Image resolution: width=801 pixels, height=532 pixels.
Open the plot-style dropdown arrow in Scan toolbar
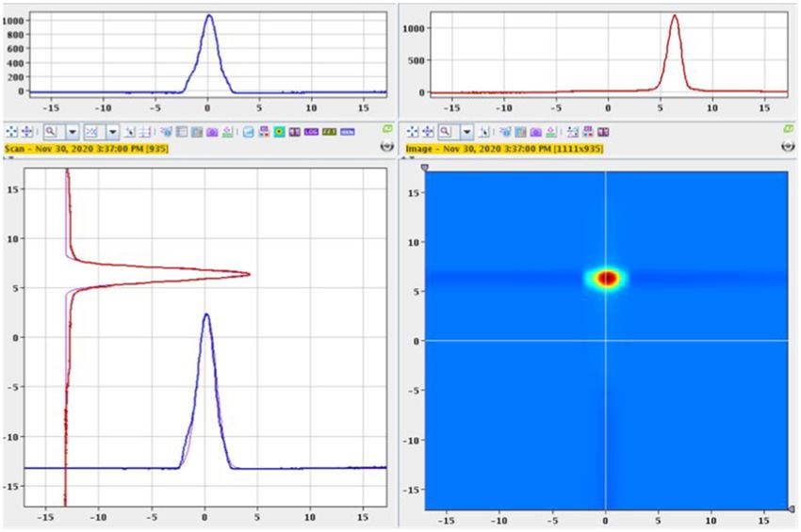pos(112,132)
